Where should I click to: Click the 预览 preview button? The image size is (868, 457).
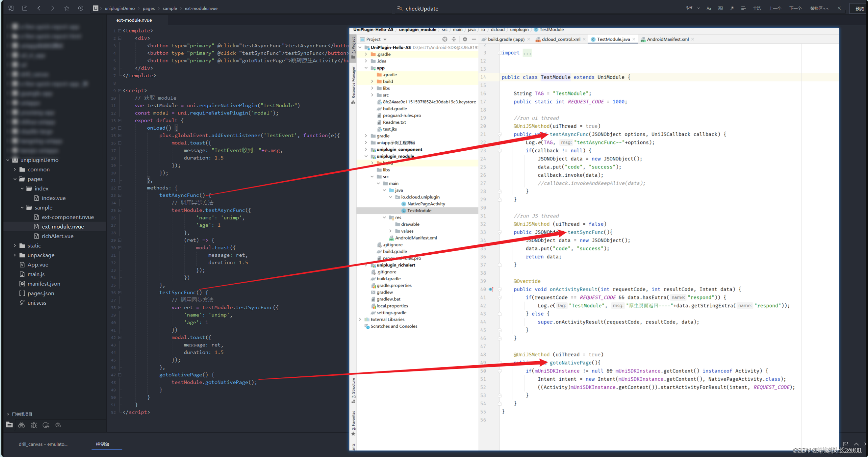pos(859,8)
